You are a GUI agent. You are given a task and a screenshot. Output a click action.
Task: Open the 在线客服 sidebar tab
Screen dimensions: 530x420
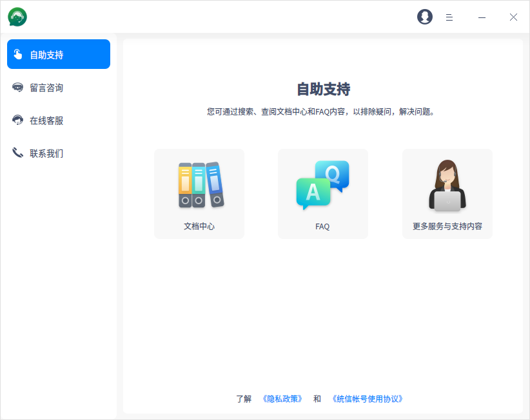point(59,120)
